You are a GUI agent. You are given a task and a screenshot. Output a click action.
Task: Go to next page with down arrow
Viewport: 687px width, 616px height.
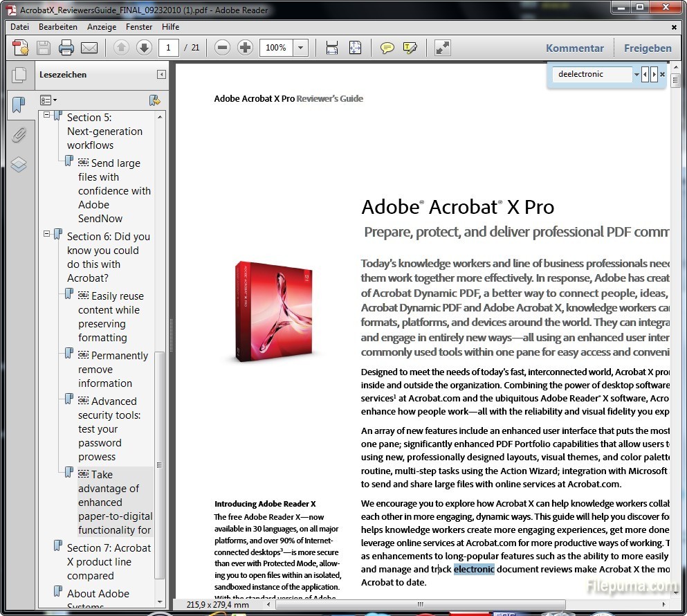pos(144,48)
